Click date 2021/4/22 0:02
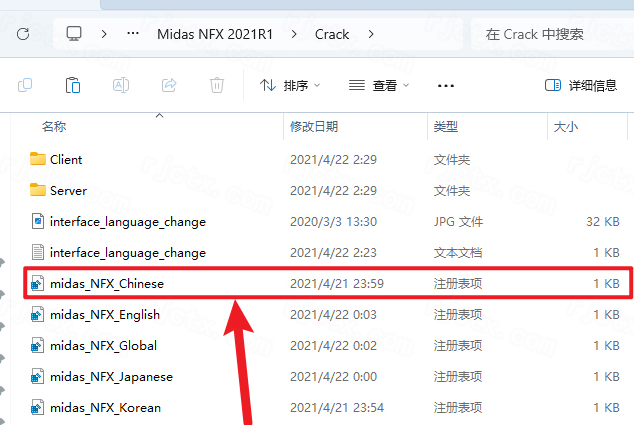Image resolution: width=634 pixels, height=425 pixels. point(333,346)
